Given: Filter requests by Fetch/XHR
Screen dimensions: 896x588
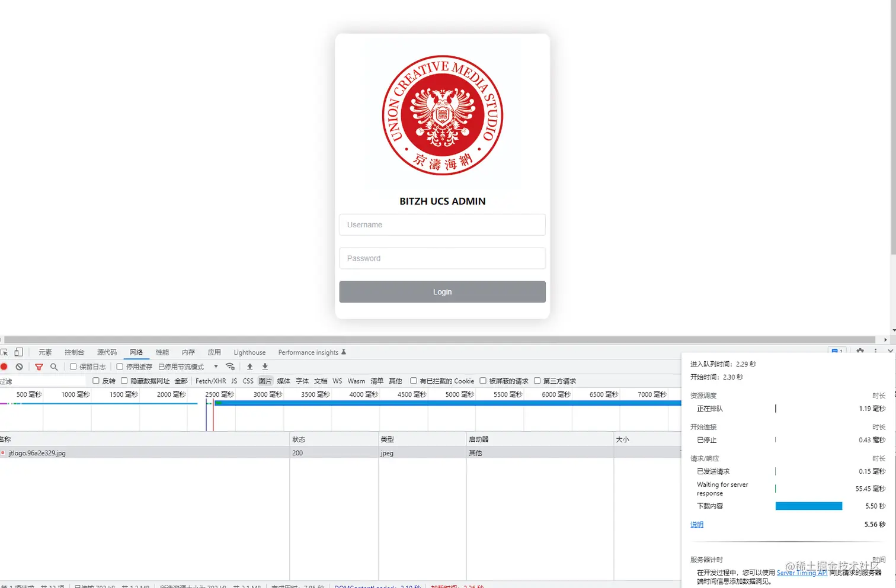Looking at the screenshot, I should click(x=211, y=381).
